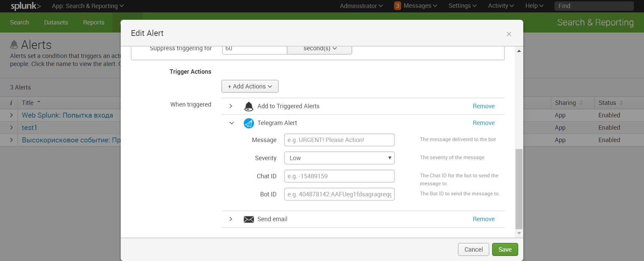The height and width of the screenshot is (261, 644).
Task: Click the dialog vertical scrollbar thumb
Action: point(519,189)
